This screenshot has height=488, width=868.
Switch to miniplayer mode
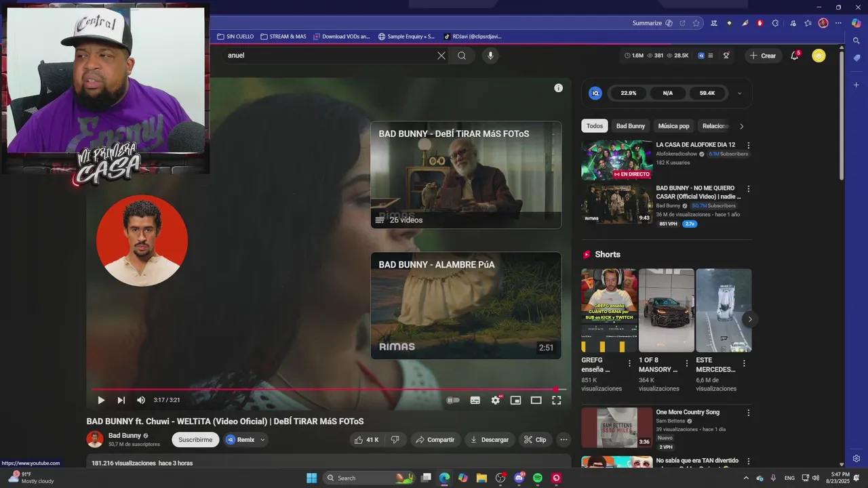(515, 400)
